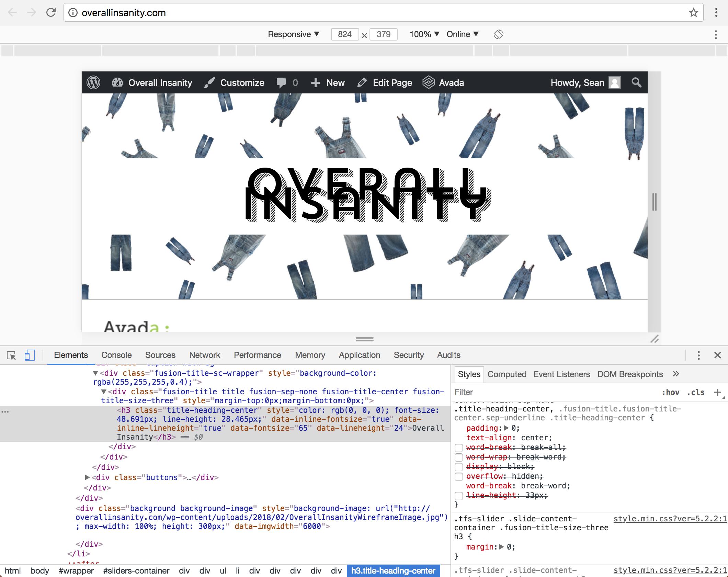Enable the display: block checkbox

(459, 467)
